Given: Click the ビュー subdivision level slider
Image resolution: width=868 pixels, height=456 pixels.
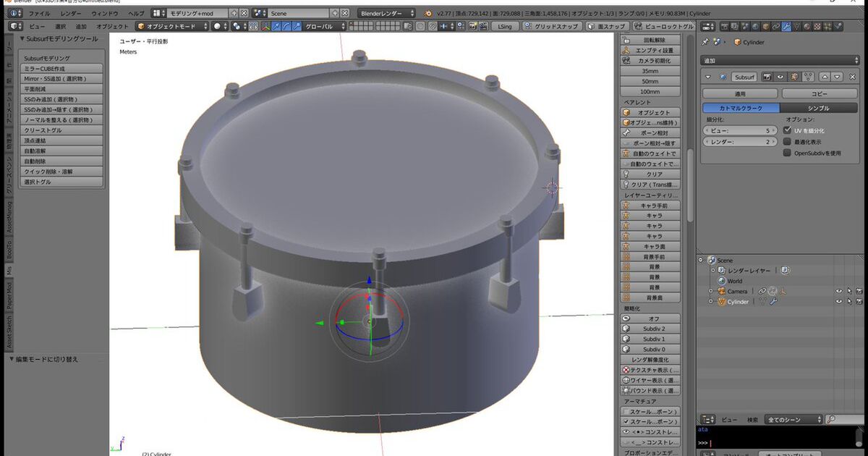Looking at the screenshot, I should click(740, 130).
